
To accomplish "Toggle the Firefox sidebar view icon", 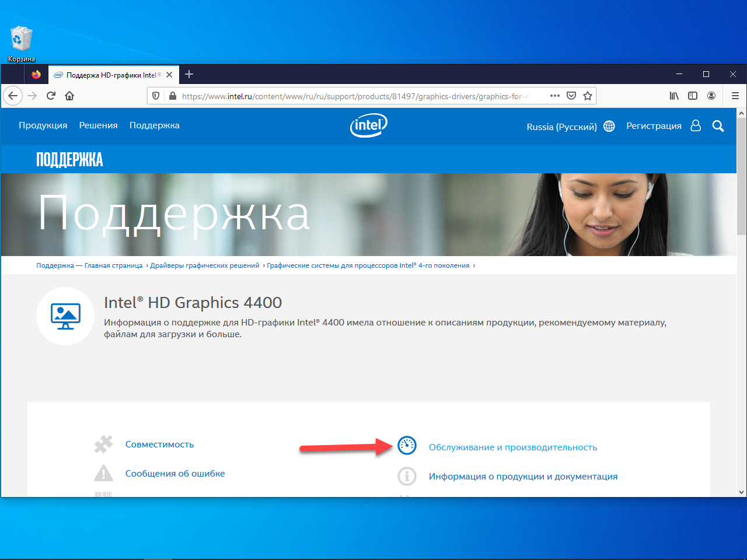I will click(x=693, y=96).
